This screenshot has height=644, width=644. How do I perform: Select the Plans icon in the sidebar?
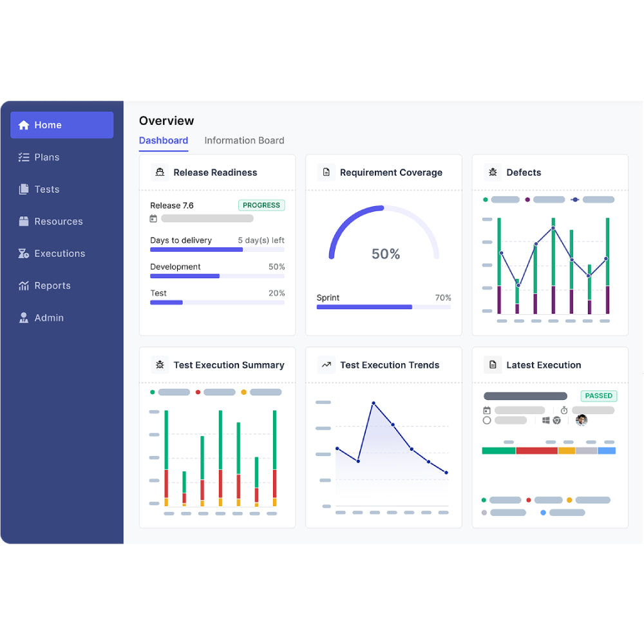click(22, 157)
